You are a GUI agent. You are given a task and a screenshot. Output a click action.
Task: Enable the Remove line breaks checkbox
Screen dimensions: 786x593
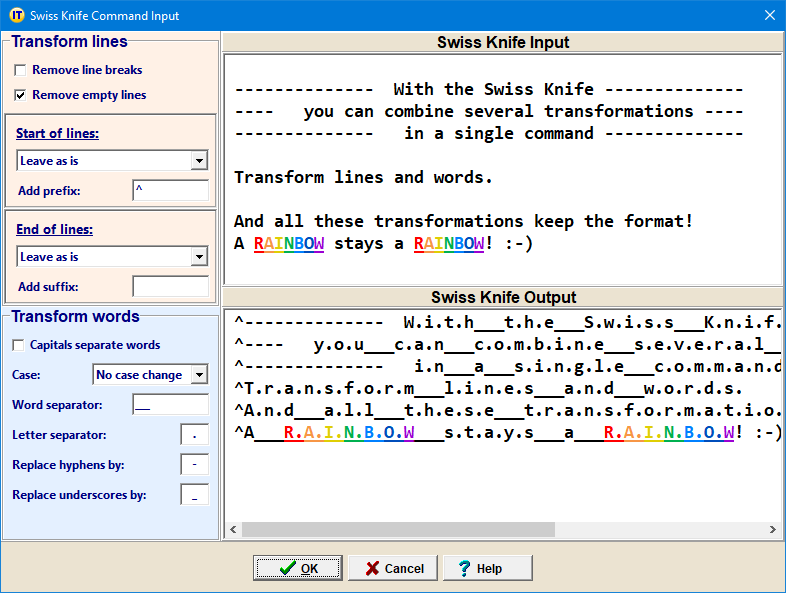21,71
